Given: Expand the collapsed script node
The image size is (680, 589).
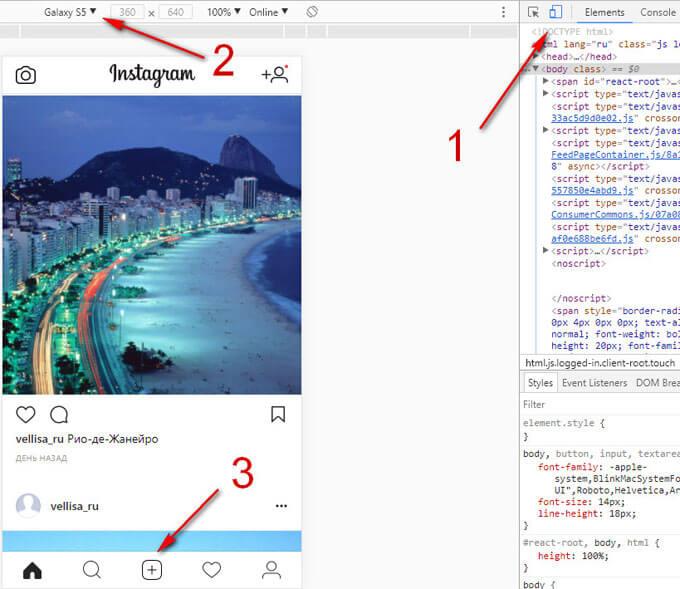Looking at the screenshot, I should [x=546, y=250].
